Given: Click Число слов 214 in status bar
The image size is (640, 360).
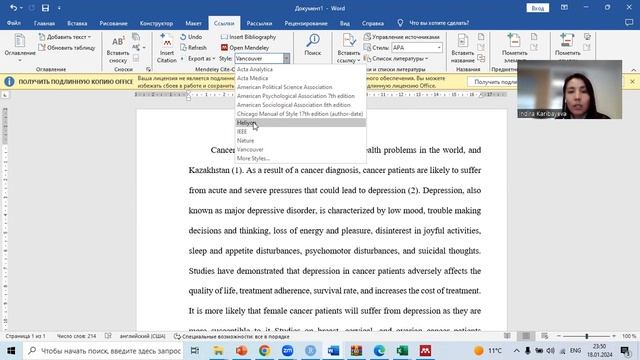Looking at the screenshot, I should [76, 336].
